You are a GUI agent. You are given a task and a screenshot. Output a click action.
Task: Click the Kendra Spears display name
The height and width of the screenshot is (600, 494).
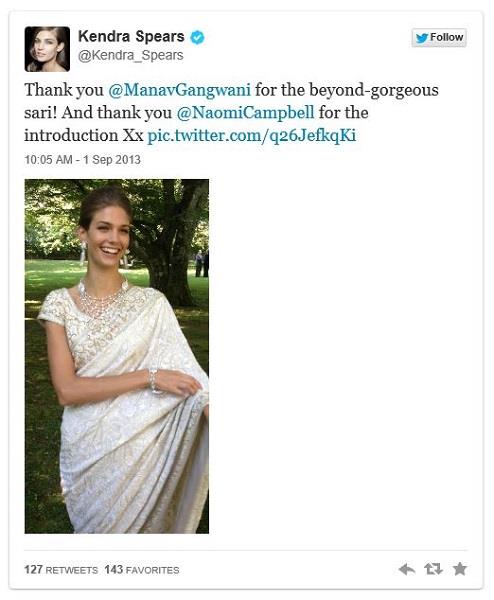click(x=131, y=36)
